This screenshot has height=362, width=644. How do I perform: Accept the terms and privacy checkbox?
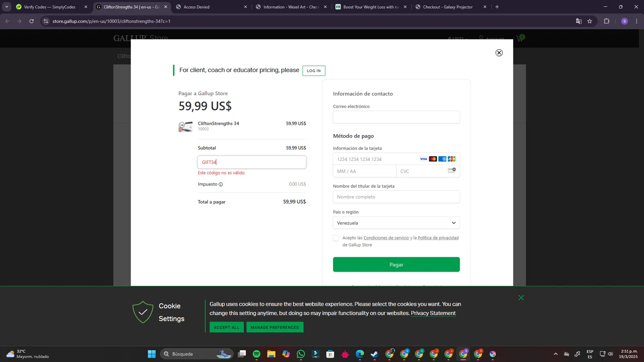(336, 238)
